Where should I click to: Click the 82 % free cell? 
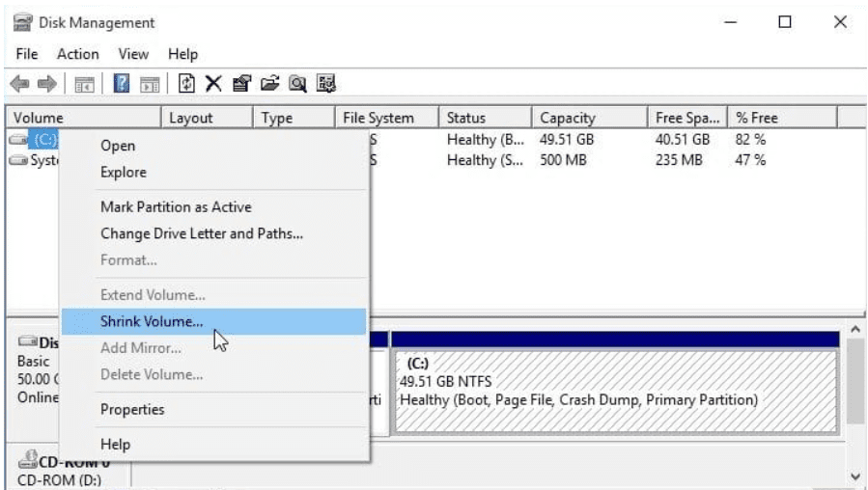(x=750, y=139)
